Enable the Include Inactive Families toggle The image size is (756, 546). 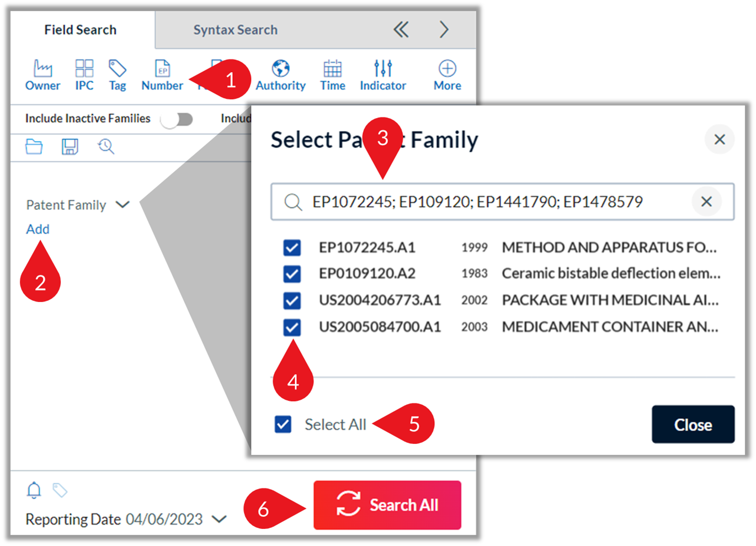[x=177, y=118]
